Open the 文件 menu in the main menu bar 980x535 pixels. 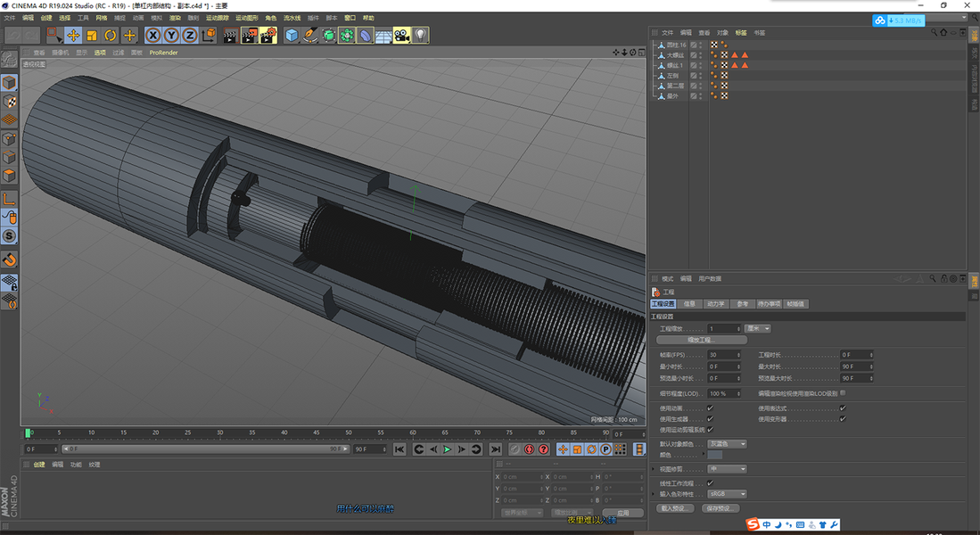pyautogui.click(x=10, y=18)
